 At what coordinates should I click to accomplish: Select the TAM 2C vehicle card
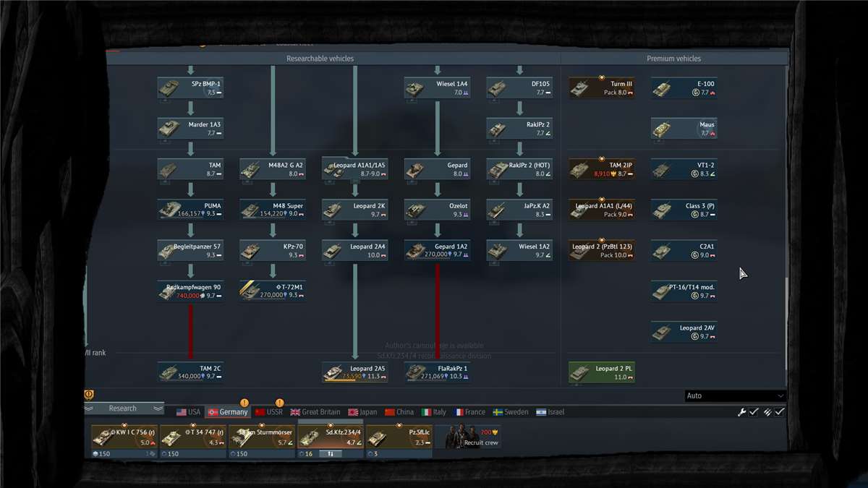pos(190,372)
